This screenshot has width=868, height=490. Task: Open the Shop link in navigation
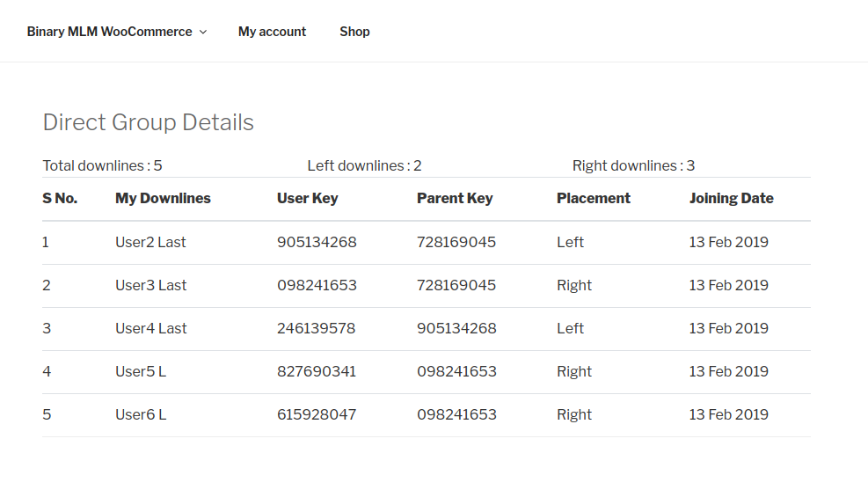tap(354, 32)
